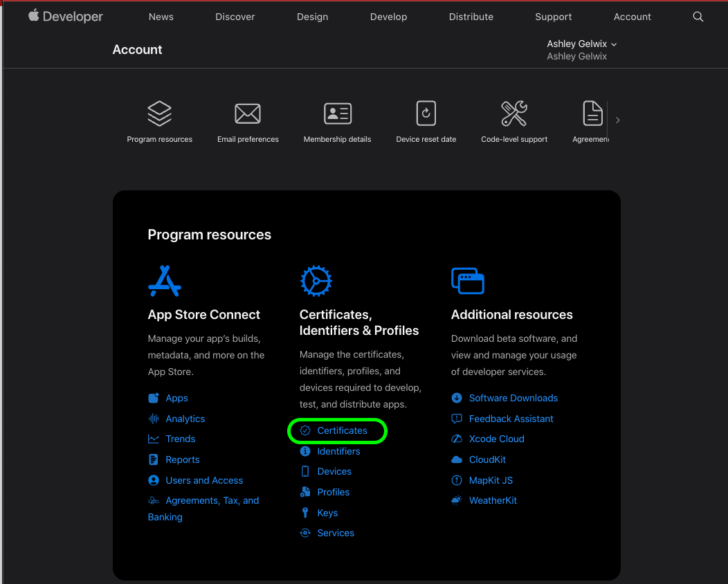Click the Membership details card icon
Screen dimensions: 728x584
(338, 113)
